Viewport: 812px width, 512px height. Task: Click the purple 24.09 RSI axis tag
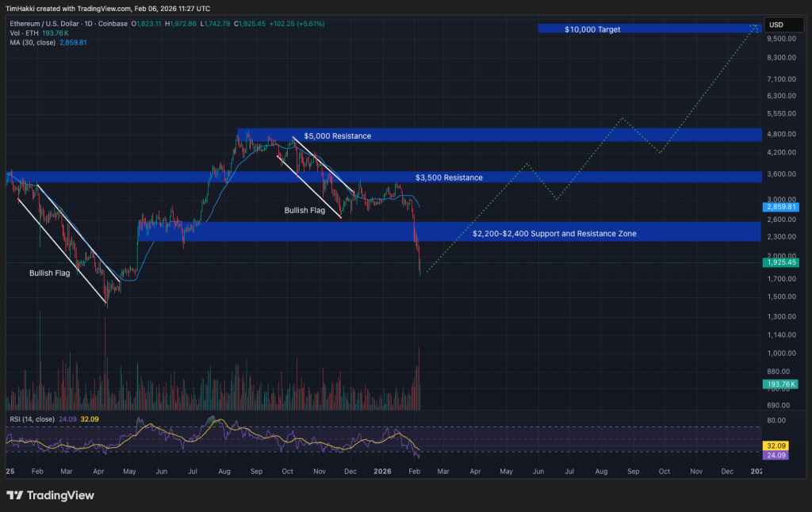tap(779, 455)
